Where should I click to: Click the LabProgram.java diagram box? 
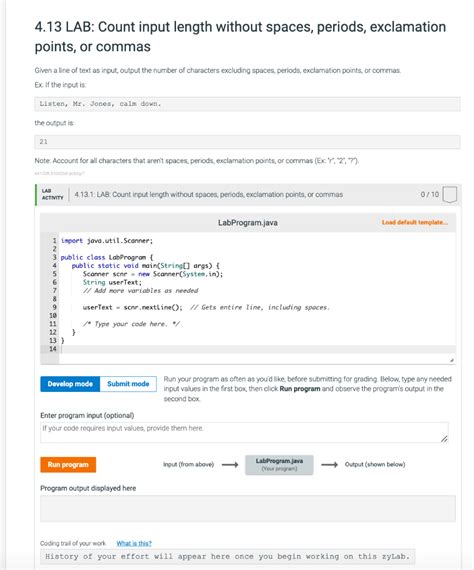click(x=279, y=465)
